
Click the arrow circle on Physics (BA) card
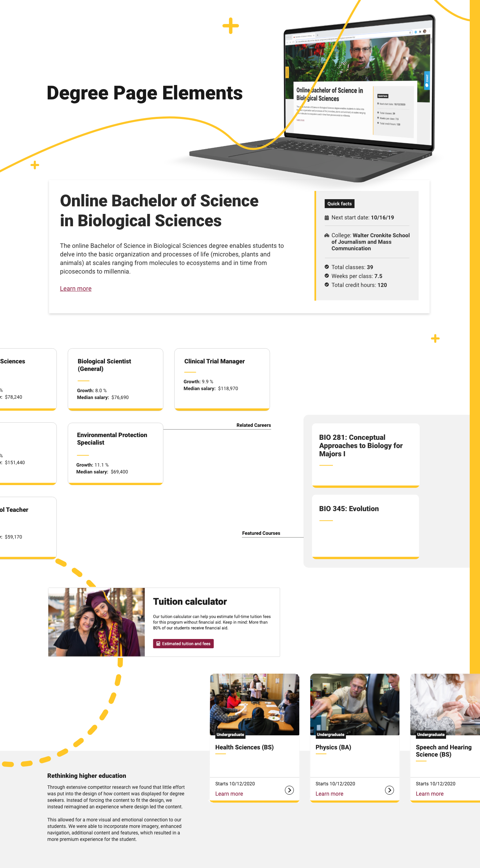(389, 790)
